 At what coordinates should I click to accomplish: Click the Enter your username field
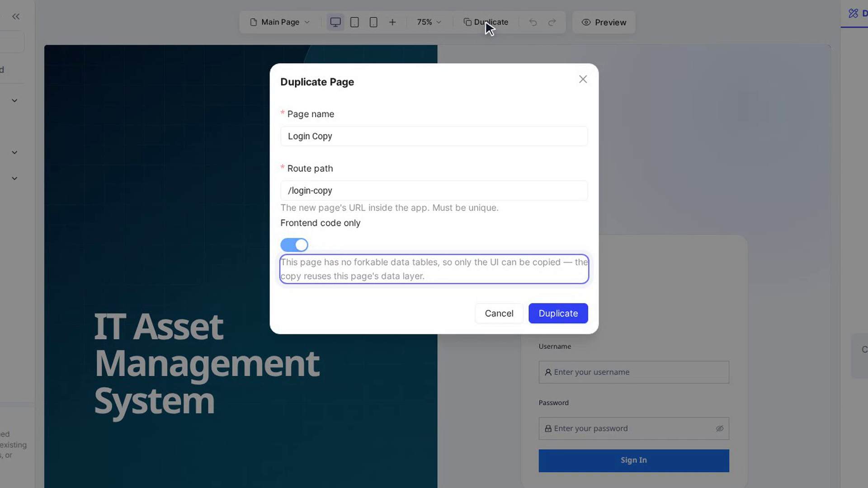633,372
